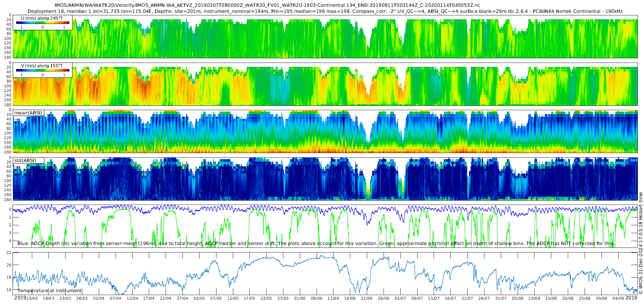Screen dimensions: 644x304
Task: Click the 2019 year label at bottom right
Action: 631,298
